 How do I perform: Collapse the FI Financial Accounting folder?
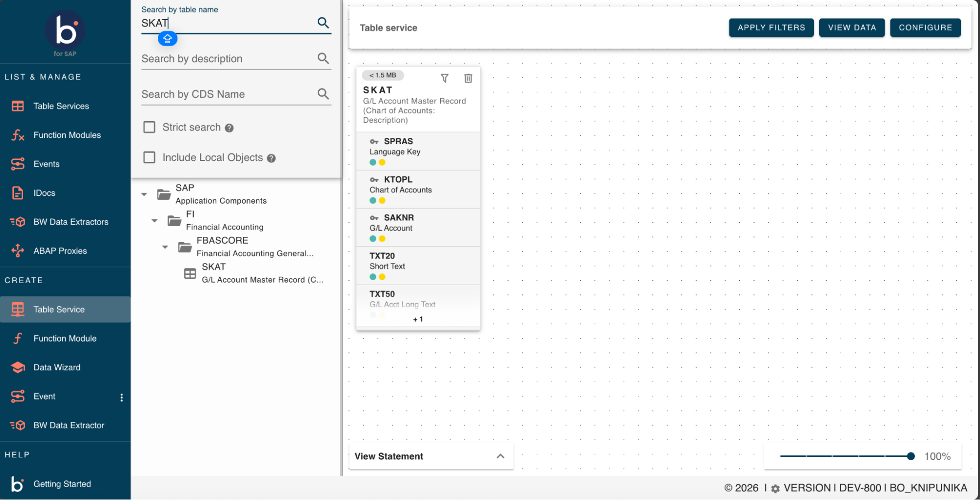[154, 221]
